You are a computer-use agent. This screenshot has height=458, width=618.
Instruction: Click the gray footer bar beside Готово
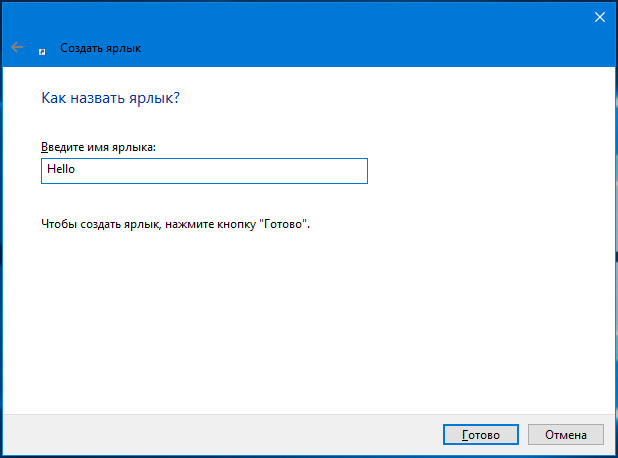221,434
